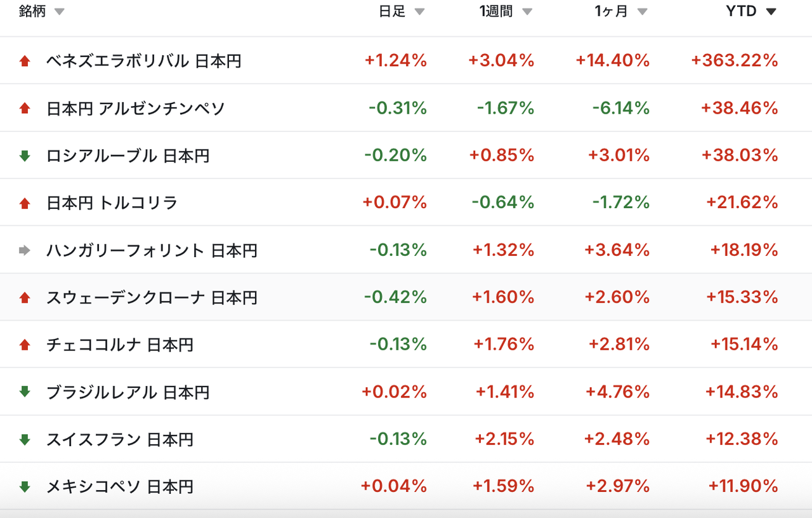The image size is (812, 518).
Task: Click green down arrow beside ブラジルレアル 日本円
Action: coord(25,392)
